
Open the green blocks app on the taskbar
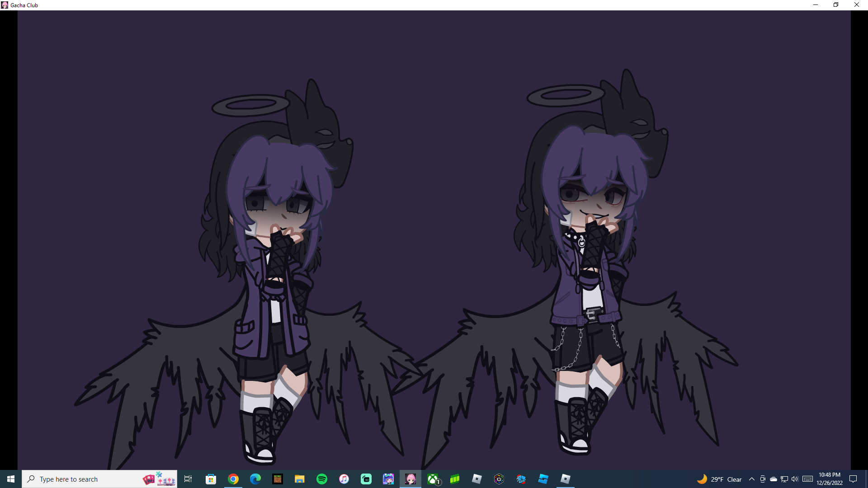(455, 479)
